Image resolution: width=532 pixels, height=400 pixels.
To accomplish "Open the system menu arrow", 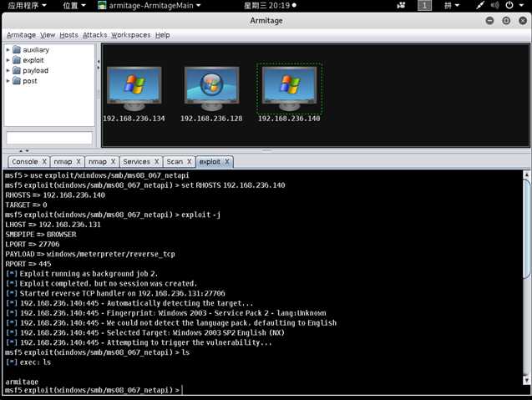I will point(521,6).
